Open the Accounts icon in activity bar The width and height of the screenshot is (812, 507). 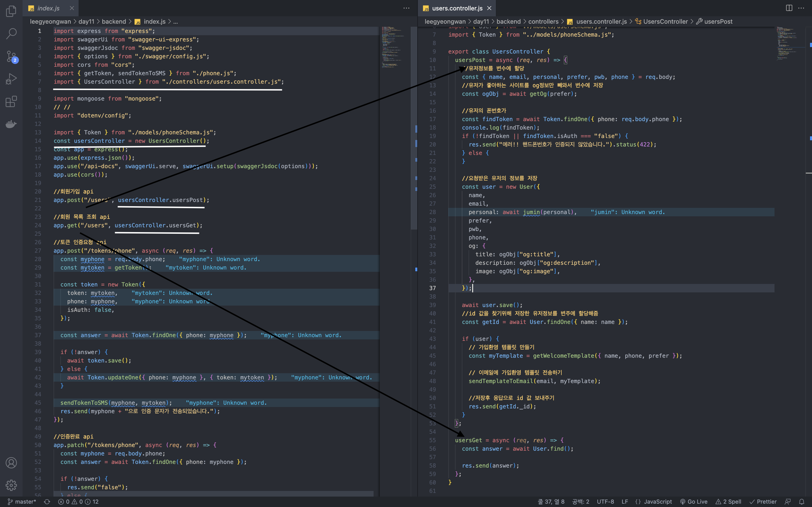point(11,463)
